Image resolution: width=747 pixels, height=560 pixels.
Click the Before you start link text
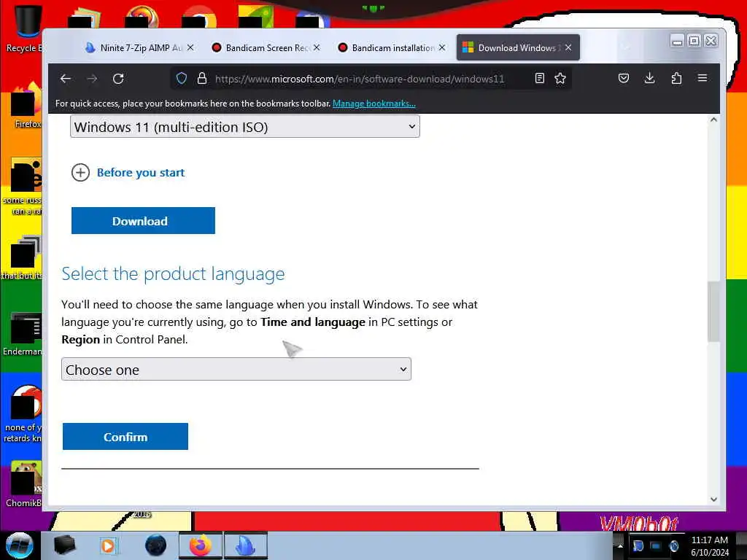[x=141, y=172]
